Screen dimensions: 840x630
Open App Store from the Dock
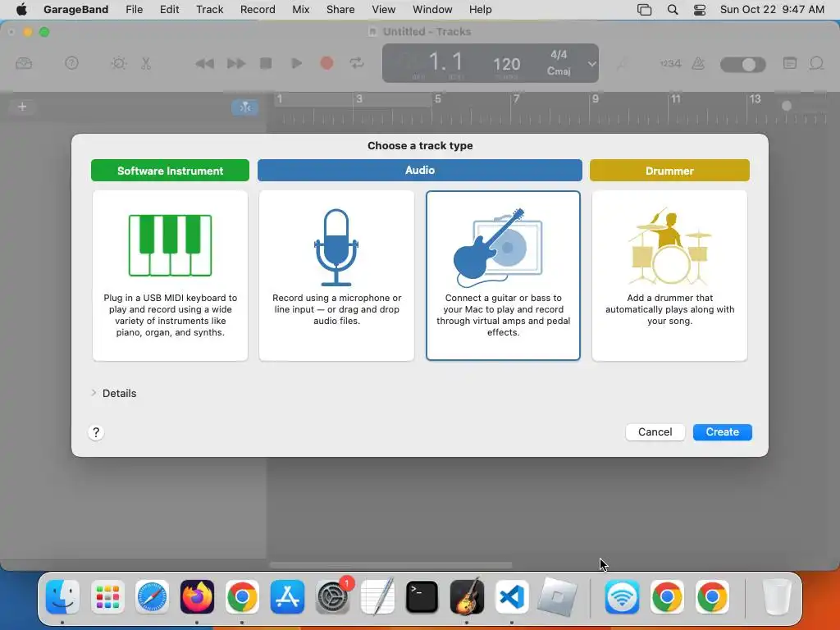pyautogui.click(x=287, y=597)
